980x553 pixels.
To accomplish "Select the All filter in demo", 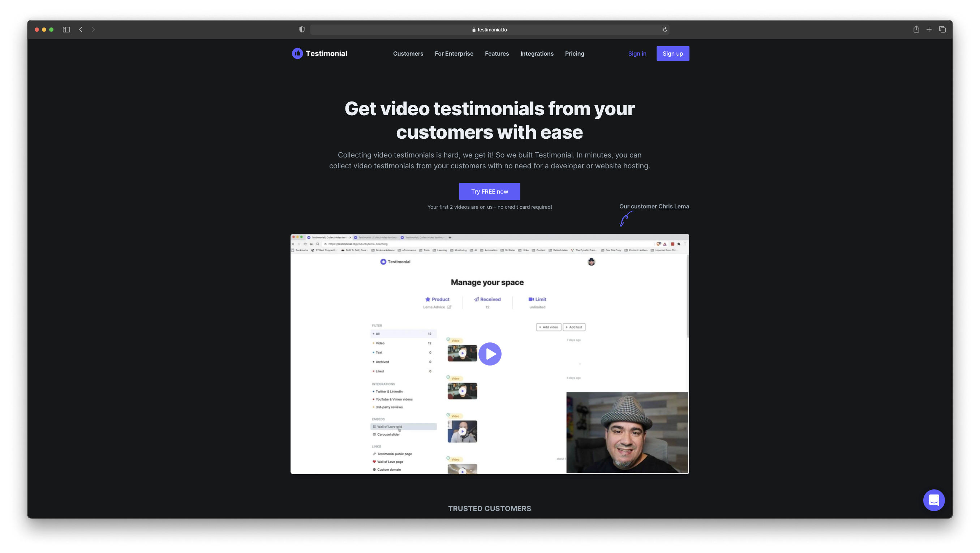I will 403,334.
